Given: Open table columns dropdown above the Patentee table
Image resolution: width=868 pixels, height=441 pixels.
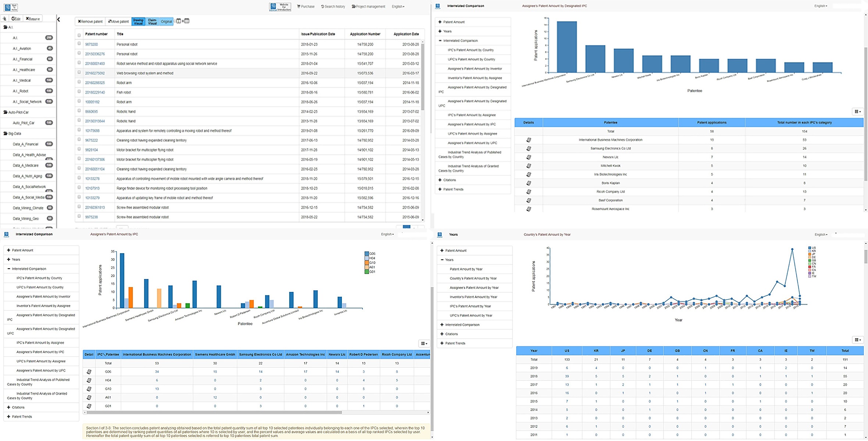Looking at the screenshot, I should pyautogui.click(x=858, y=112).
